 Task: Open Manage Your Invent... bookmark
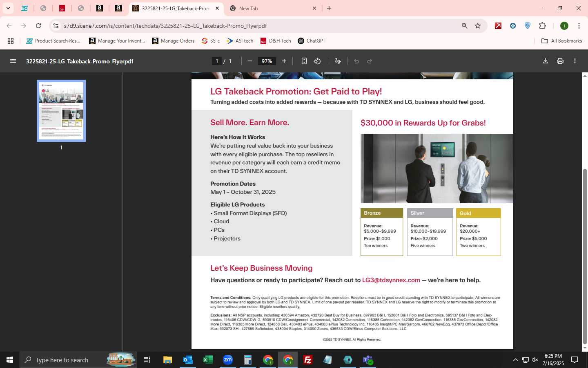pos(117,41)
